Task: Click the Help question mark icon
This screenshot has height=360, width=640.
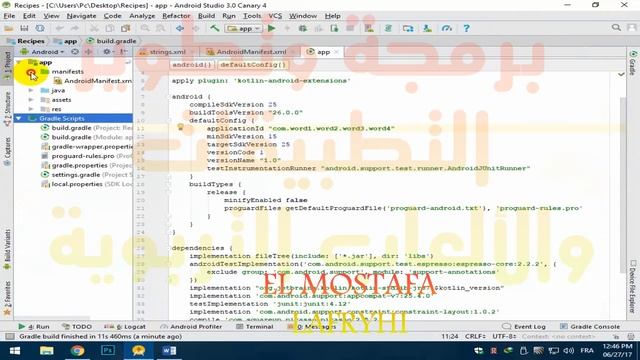Action: coord(466,28)
